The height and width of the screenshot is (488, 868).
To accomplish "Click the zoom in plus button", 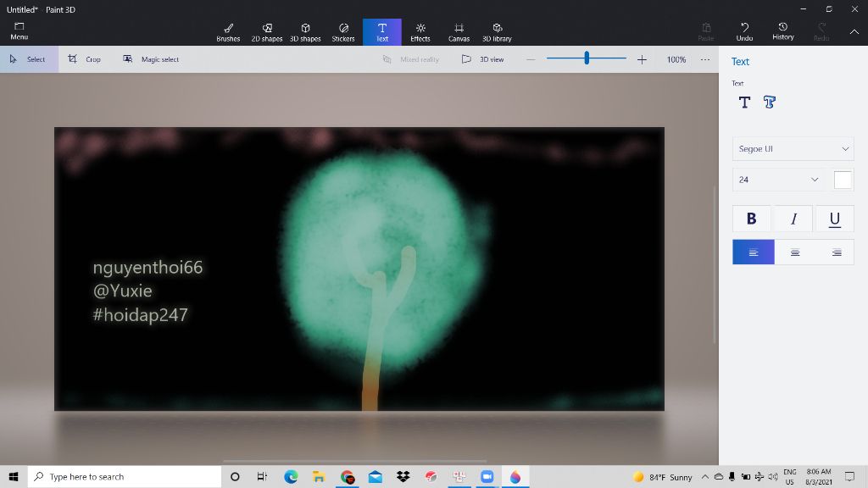I will pos(642,59).
